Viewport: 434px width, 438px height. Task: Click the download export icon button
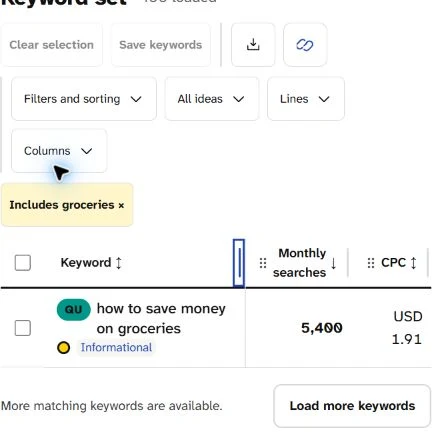[x=253, y=45]
